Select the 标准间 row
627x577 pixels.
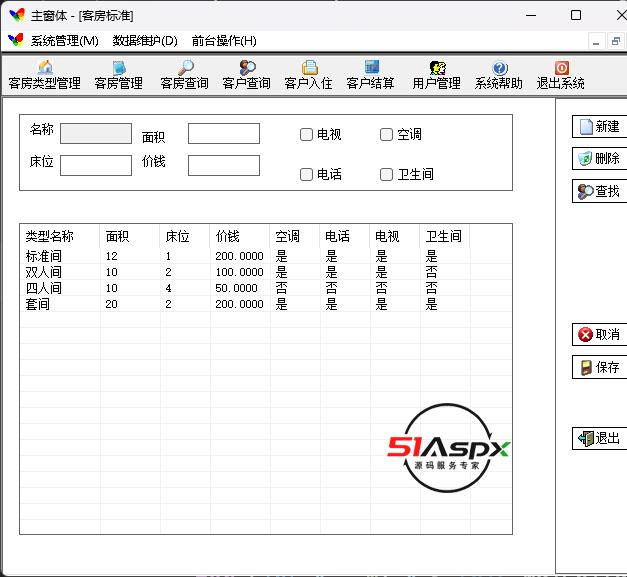pyautogui.click(x=266, y=256)
